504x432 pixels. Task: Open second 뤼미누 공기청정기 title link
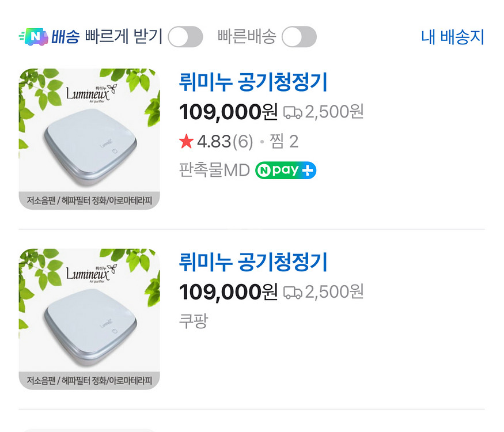click(x=253, y=263)
